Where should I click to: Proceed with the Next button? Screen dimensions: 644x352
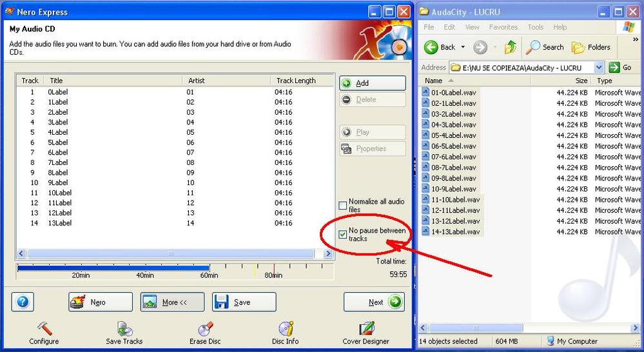[374, 302]
